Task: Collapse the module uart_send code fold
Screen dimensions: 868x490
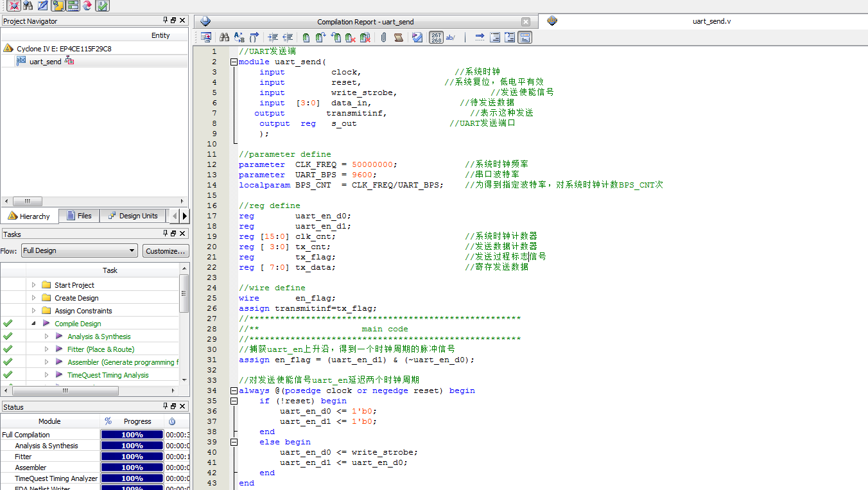Action: 234,62
